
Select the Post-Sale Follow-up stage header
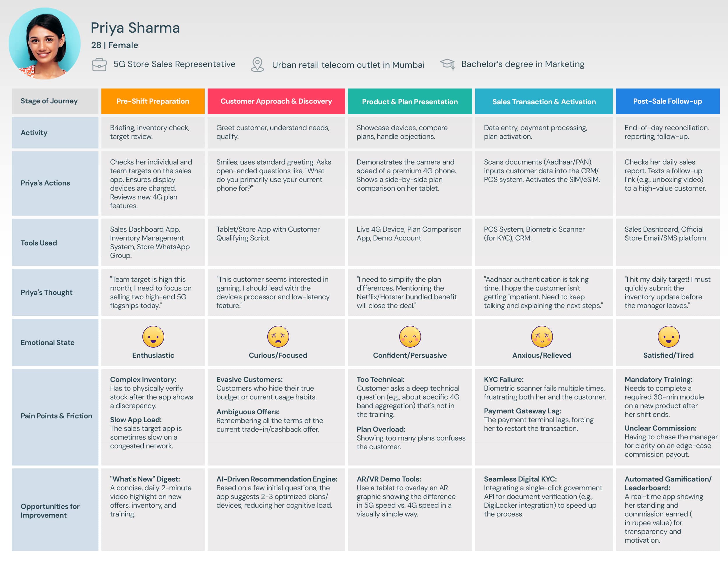click(667, 101)
